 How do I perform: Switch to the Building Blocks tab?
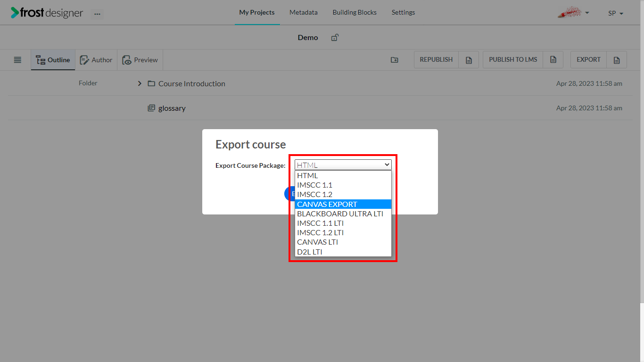tap(355, 12)
